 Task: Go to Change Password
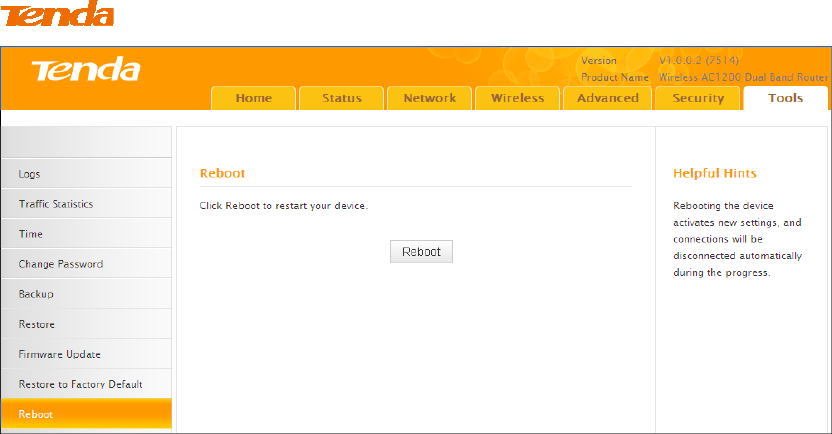(x=86, y=264)
